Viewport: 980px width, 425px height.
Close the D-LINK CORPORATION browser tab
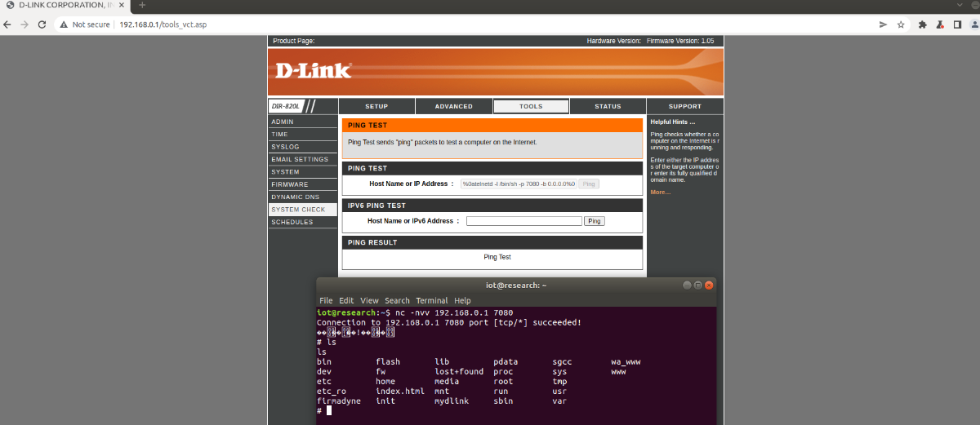click(122, 5)
